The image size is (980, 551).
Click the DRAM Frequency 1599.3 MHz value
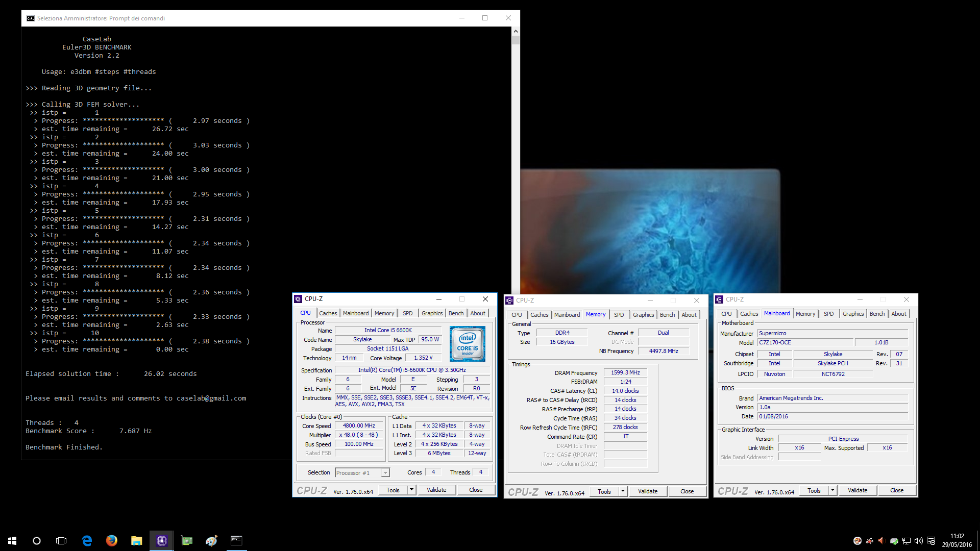pyautogui.click(x=625, y=372)
